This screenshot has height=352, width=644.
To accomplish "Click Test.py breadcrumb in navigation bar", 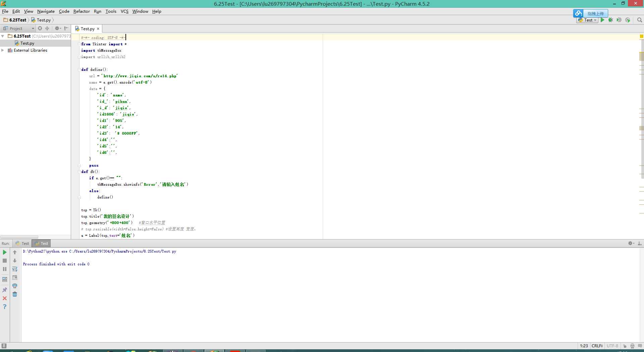I will click(41, 20).
